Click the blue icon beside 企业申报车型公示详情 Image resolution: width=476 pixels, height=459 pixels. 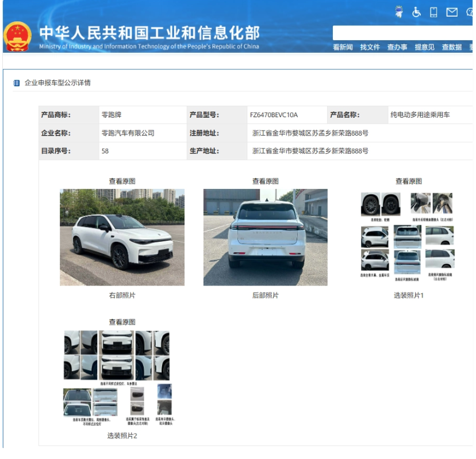pos(17,83)
